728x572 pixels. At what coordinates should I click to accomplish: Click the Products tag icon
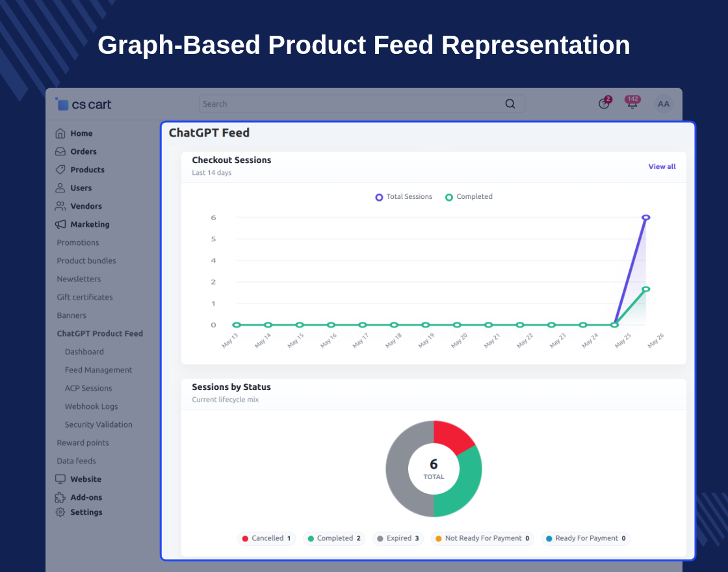[60, 170]
